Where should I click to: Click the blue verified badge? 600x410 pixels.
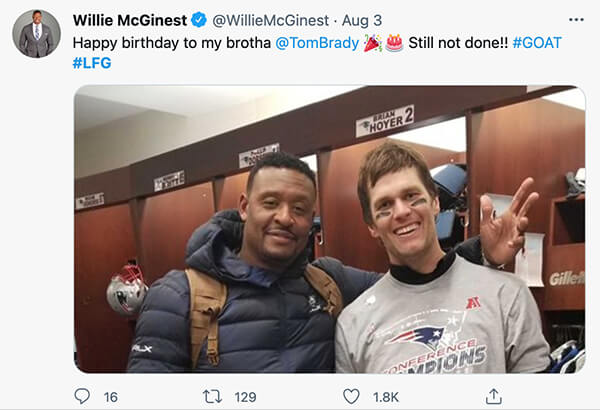pyautogui.click(x=199, y=20)
